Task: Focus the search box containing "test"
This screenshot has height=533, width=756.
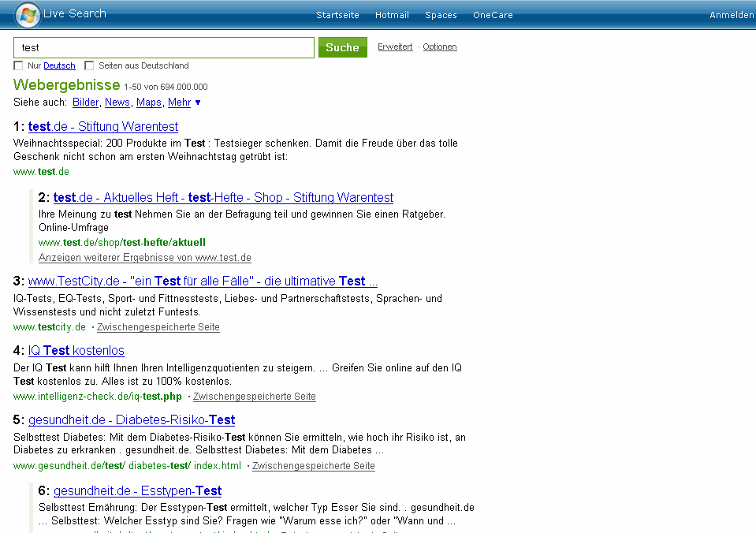Action: (164, 48)
